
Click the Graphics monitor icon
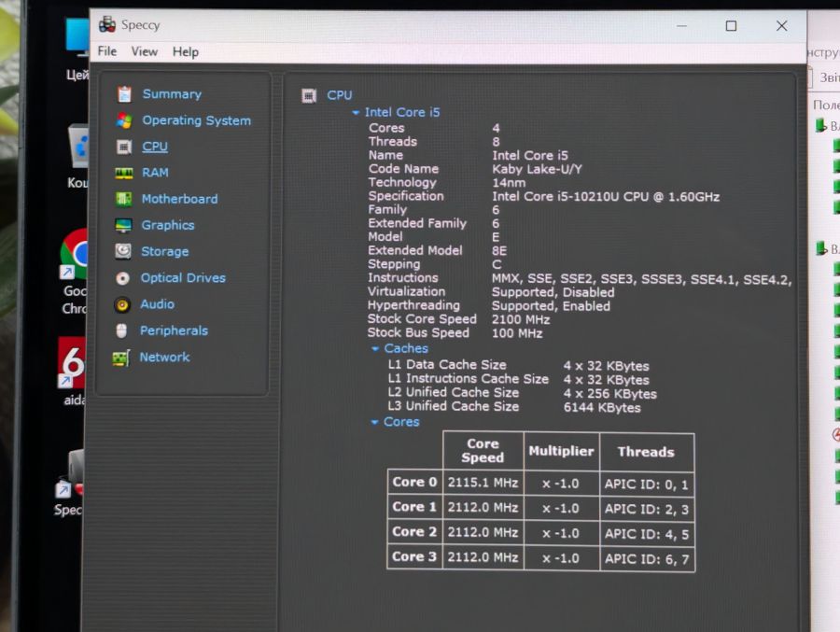click(123, 225)
